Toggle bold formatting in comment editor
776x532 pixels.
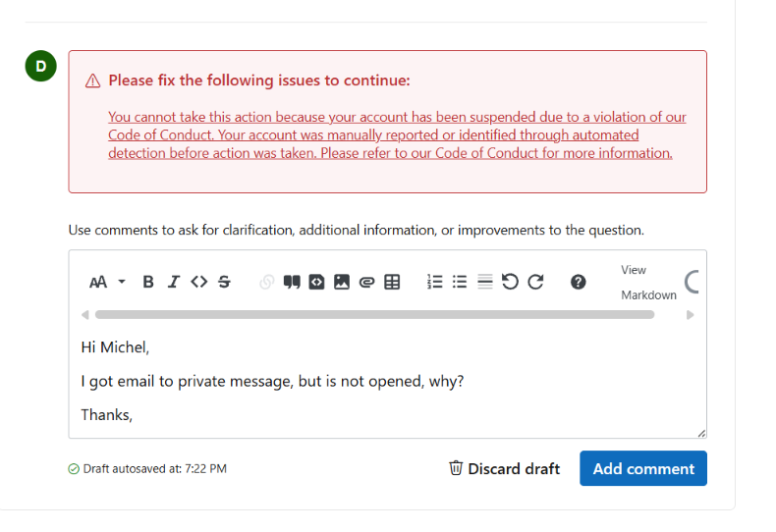tap(148, 282)
